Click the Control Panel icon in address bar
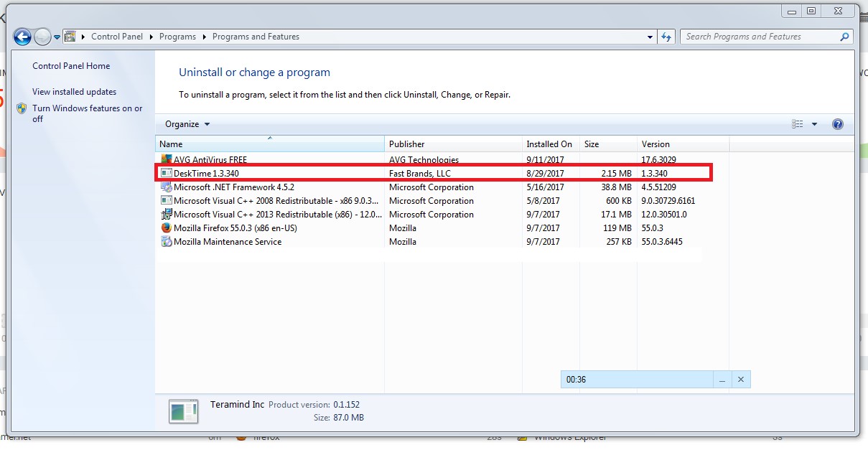This screenshot has height=450, width=868. click(x=70, y=37)
